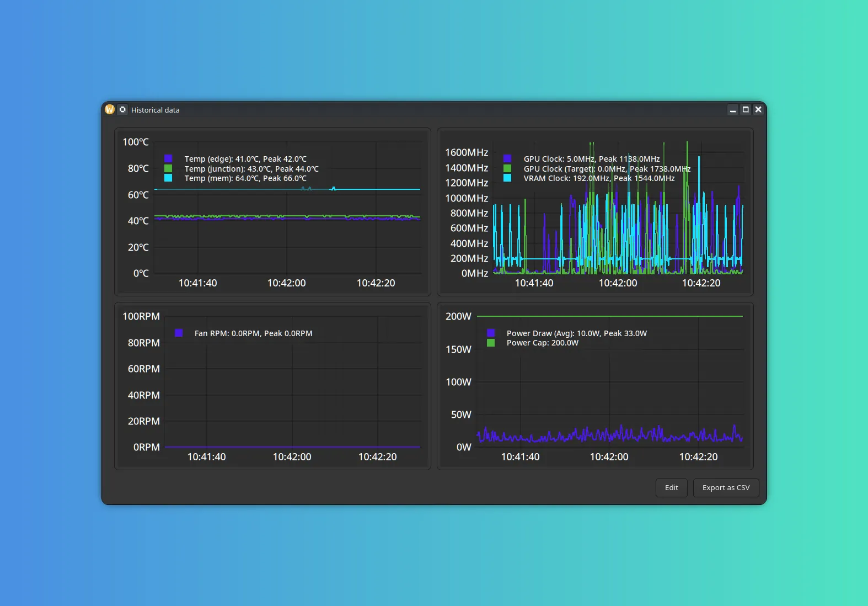Click the Temp (junction) green legend swatch

(x=168, y=168)
